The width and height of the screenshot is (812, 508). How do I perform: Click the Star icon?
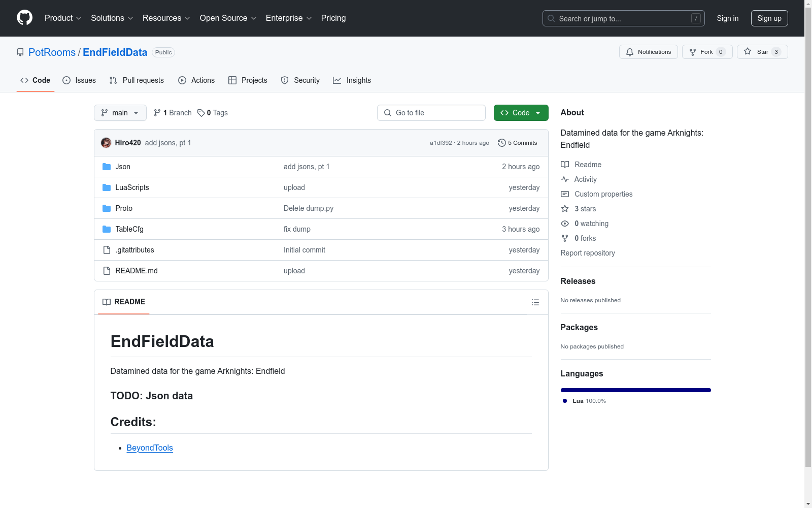click(748, 51)
